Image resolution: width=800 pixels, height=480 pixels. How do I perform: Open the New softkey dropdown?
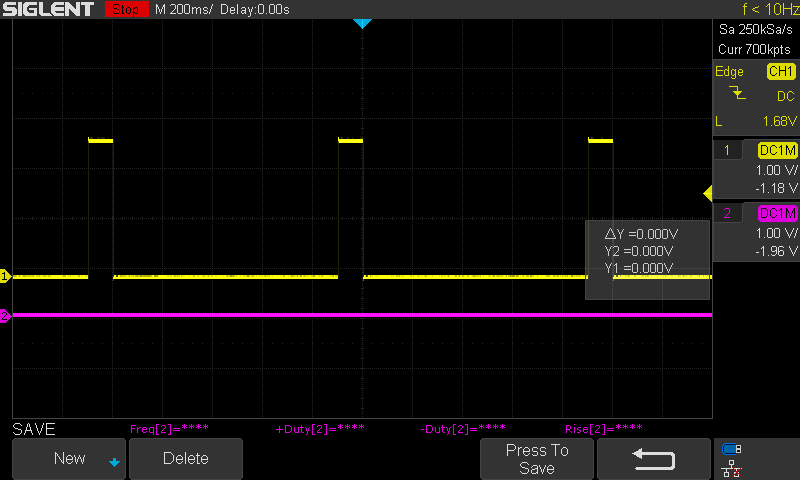click(69, 459)
